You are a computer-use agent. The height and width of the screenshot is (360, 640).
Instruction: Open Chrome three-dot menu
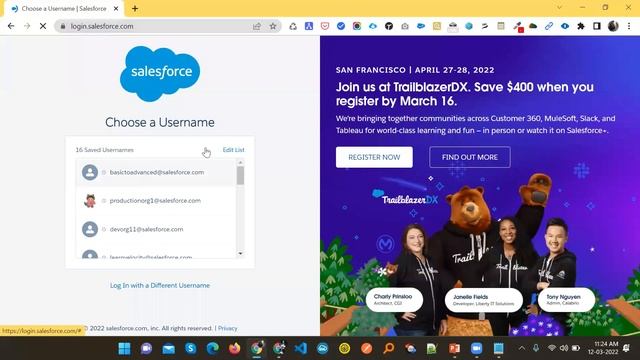tap(629, 26)
